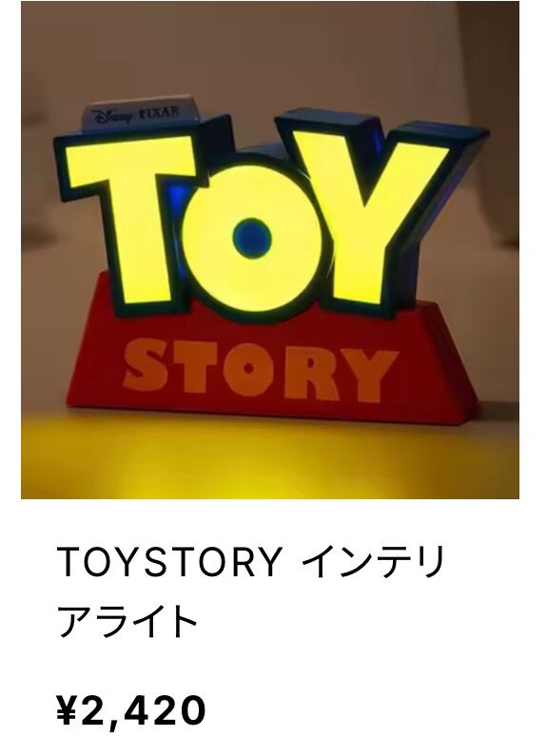
Task: Open the Toy Story light product image
Action: [x=270, y=250]
